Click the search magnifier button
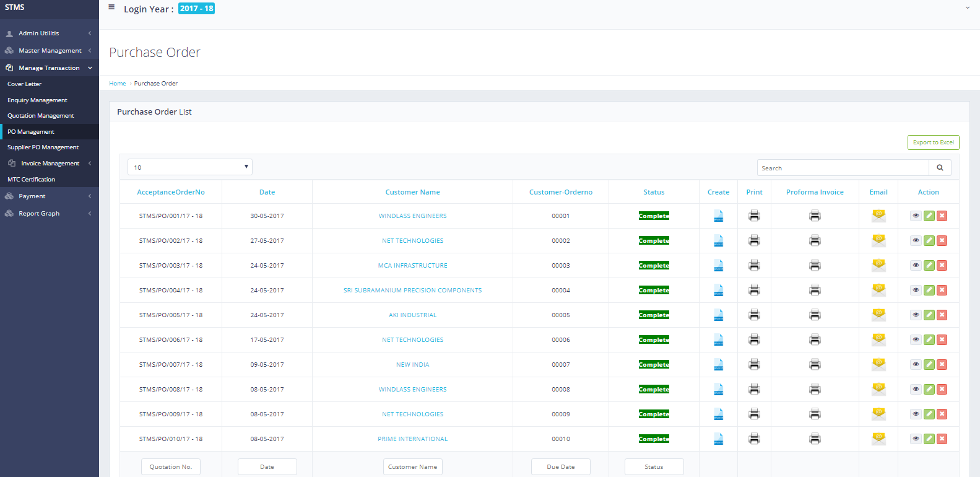Viewport: 980px width, 477px height. tap(939, 168)
